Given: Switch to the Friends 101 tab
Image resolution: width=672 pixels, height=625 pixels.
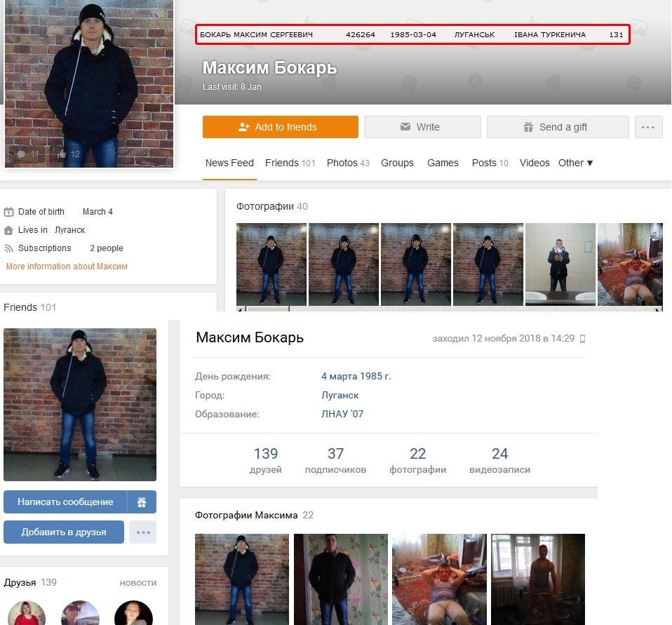Looking at the screenshot, I should click(x=290, y=163).
